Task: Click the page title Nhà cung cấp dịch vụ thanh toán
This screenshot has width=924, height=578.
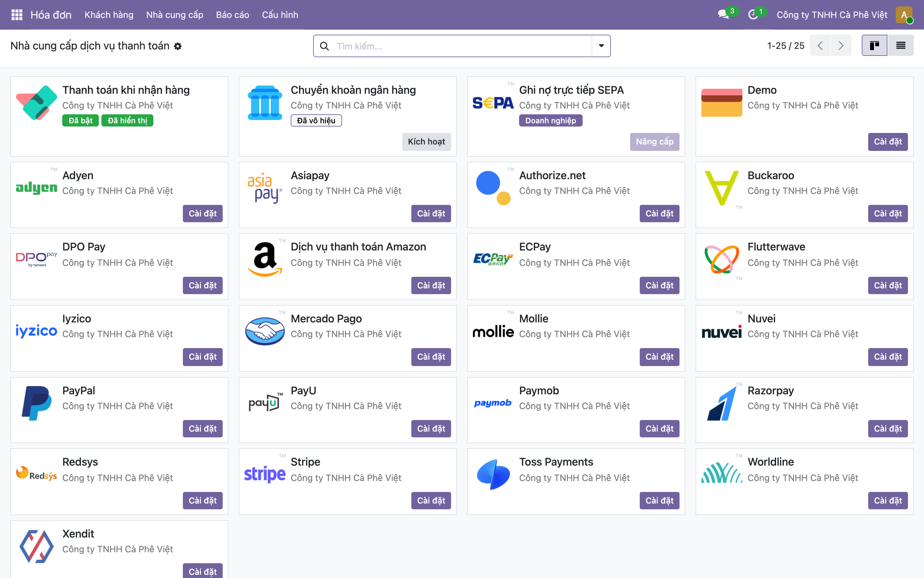Action: pyautogui.click(x=90, y=46)
